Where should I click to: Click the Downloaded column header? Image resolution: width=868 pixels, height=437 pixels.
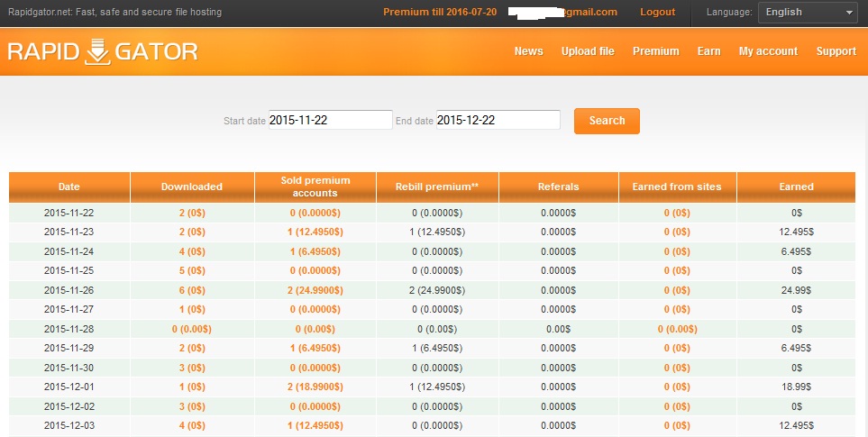(191, 187)
